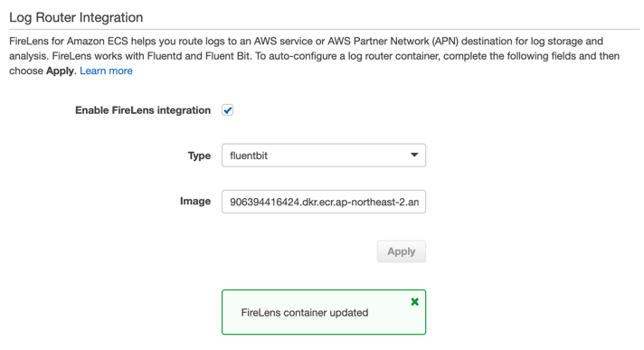Open the Learn more link

[106, 71]
